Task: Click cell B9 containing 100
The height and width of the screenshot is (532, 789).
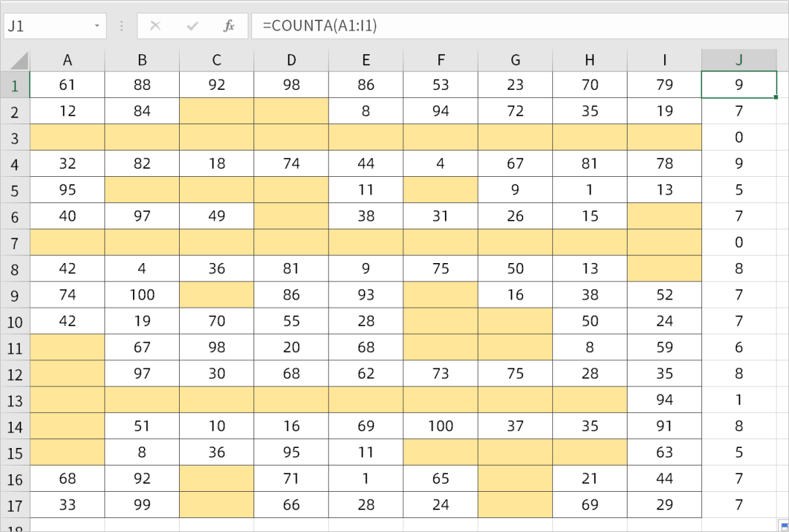Action: [x=142, y=295]
